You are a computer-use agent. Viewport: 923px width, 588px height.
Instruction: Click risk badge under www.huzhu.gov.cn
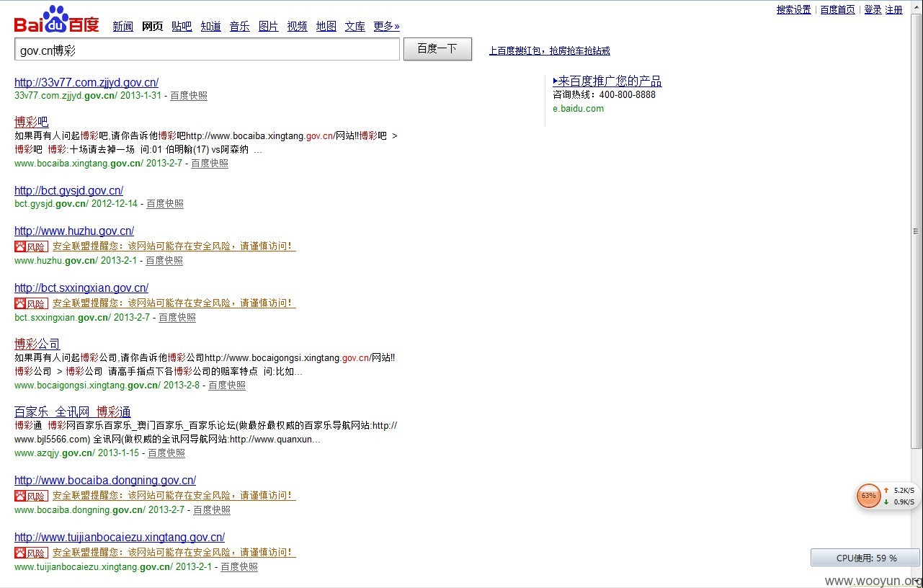coord(32,246)
